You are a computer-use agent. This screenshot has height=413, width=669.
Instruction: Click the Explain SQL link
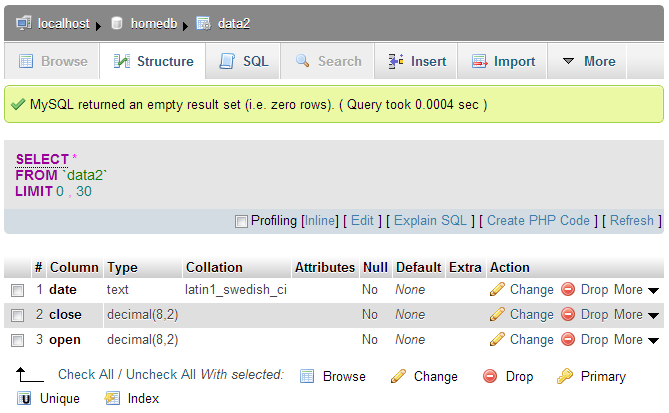(431, 220)
